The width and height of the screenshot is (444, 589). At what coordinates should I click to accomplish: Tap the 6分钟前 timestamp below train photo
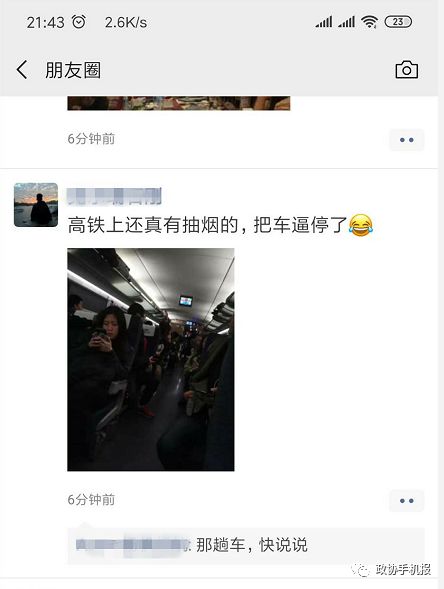click(x=91, y=500)
